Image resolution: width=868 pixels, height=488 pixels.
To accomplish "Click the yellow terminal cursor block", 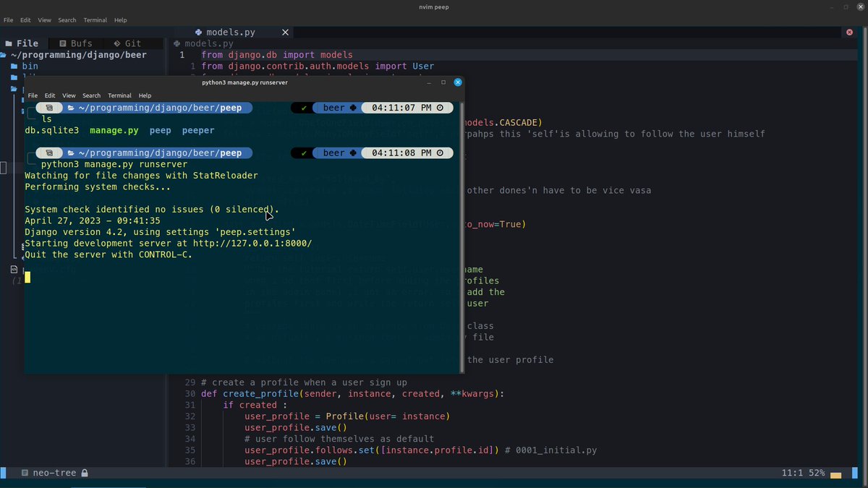I will [x=27, y=277].
